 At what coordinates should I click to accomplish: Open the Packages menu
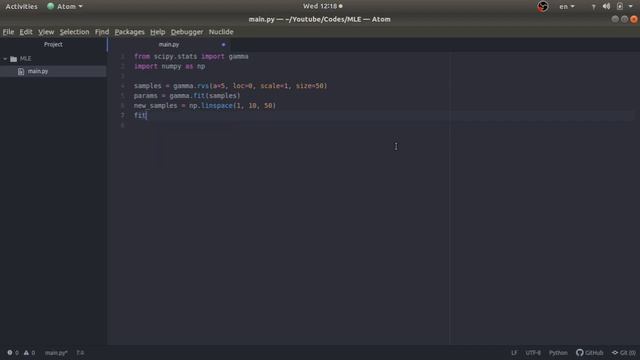(129, 32)
